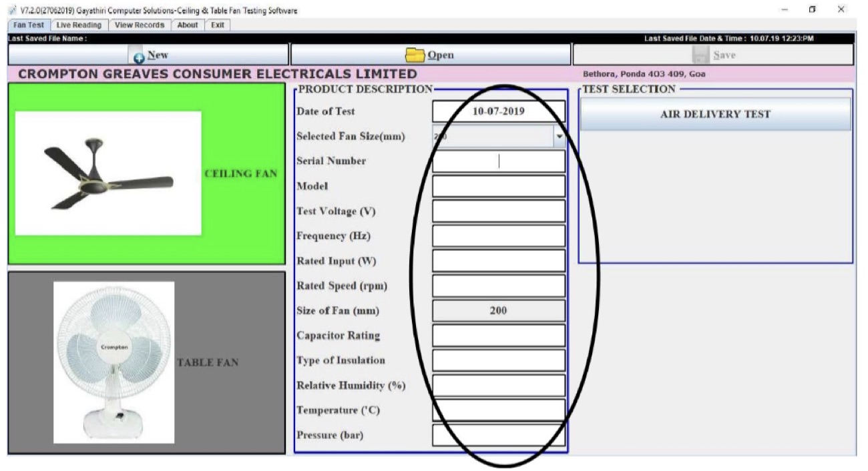
Task: Click the TABLE FAN label
Action: point(208,362)
